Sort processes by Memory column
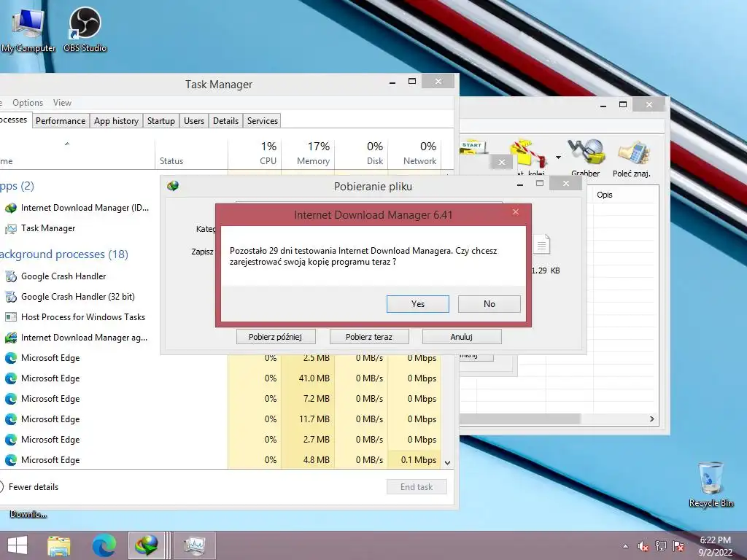This screenshot has width=747, height=560. click(x=309, y=153)
